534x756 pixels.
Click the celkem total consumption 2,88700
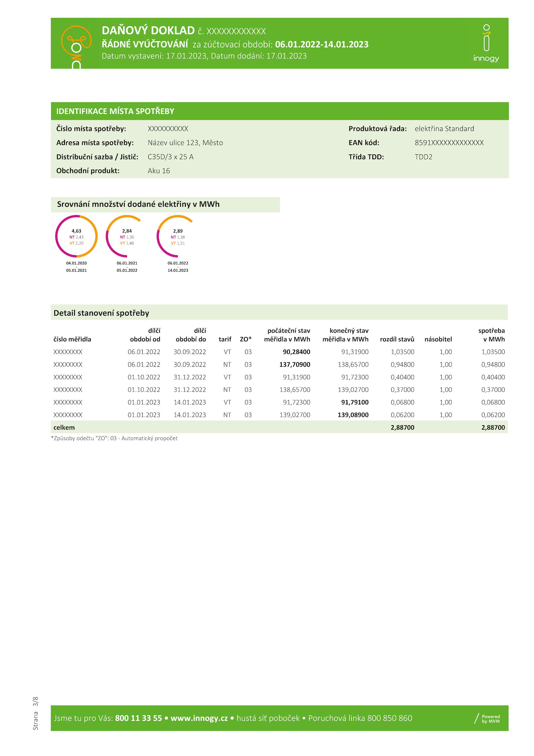tap(492, 427)
